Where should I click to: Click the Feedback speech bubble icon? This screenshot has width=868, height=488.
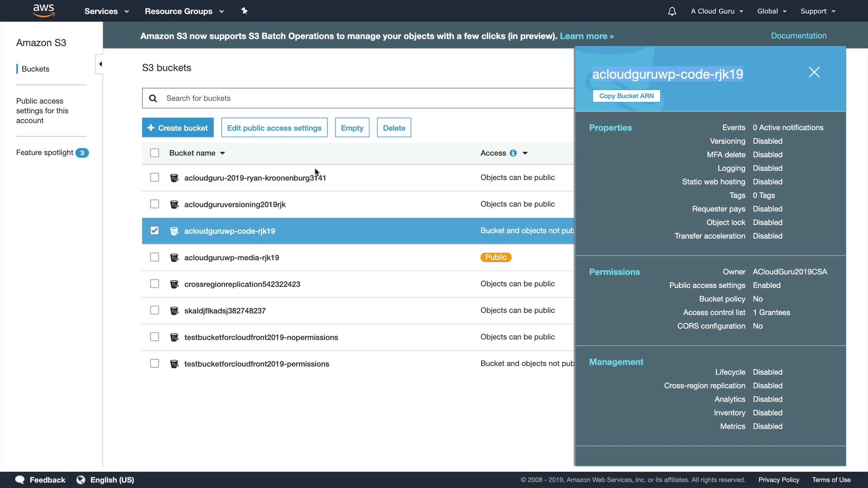tap(20, 480)
